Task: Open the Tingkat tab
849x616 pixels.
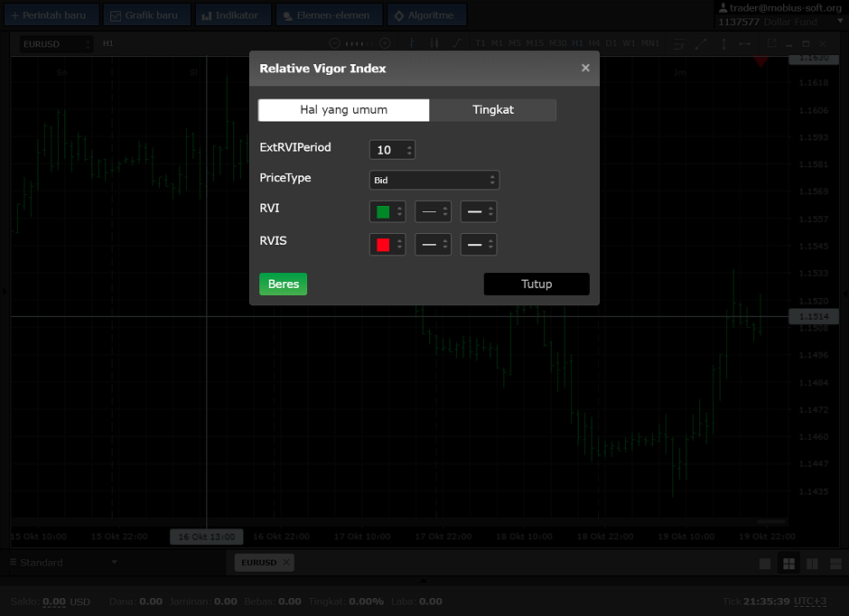Action: (493, 110)
